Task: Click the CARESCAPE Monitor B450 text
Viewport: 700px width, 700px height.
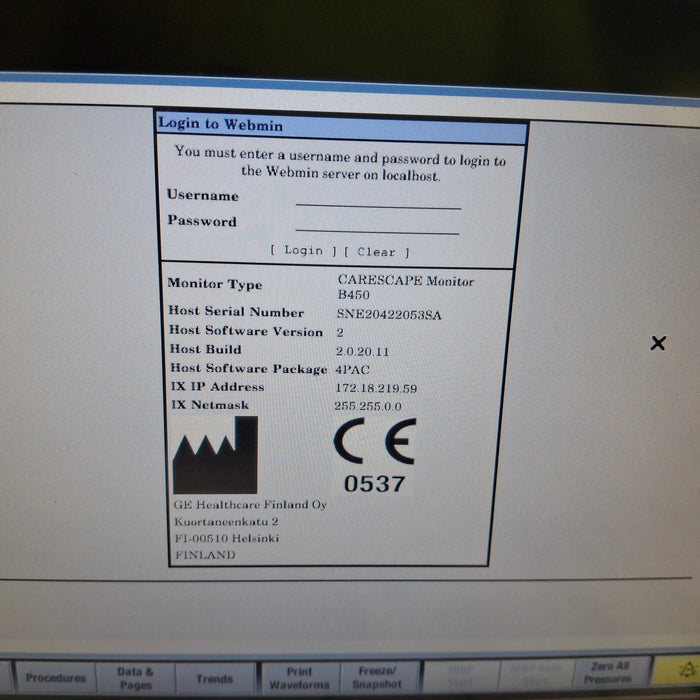Action: pyautogui.click(x=405, y=287)
